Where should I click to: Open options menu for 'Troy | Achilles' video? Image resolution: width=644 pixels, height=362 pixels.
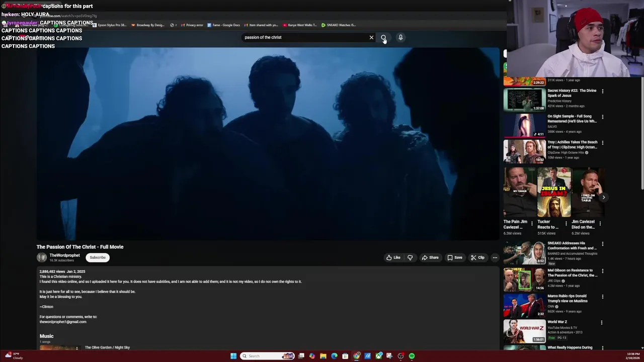tap(602, 142)
